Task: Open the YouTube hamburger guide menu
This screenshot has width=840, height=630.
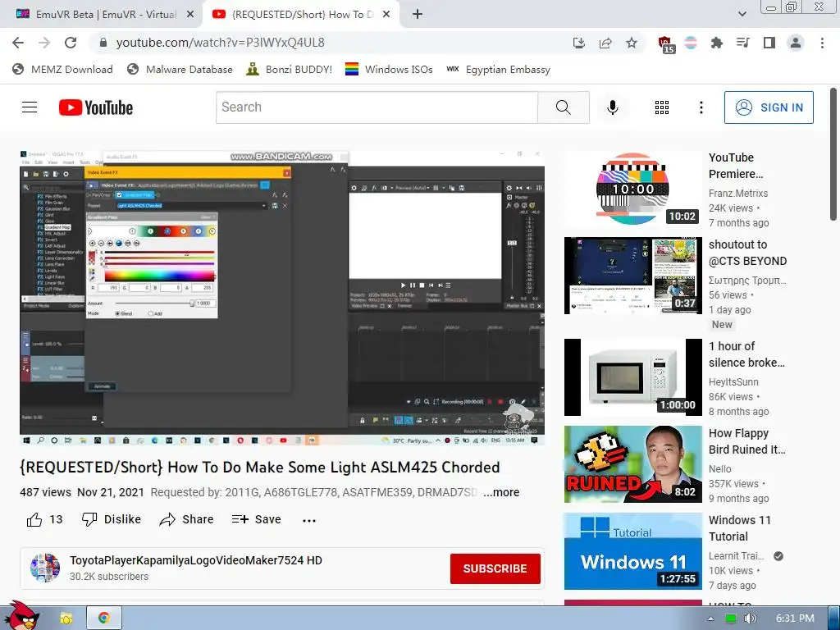Action: tap(30, 107)
